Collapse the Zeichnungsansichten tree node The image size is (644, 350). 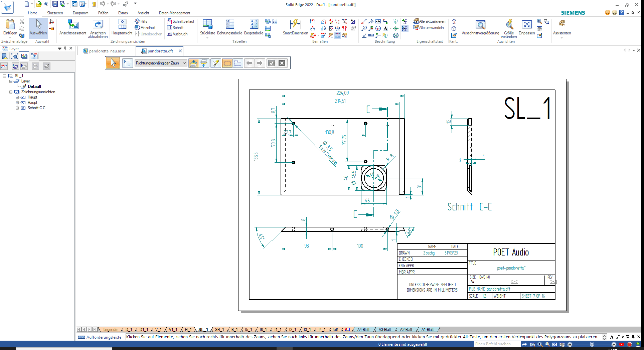11,92
